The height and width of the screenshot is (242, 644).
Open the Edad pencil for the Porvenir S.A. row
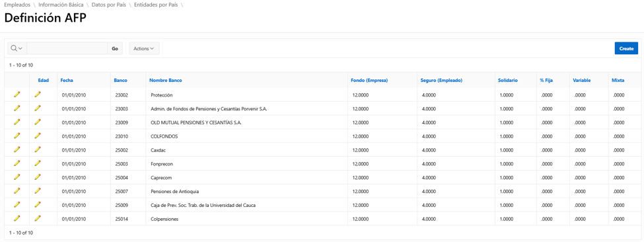tap(38, 108)
